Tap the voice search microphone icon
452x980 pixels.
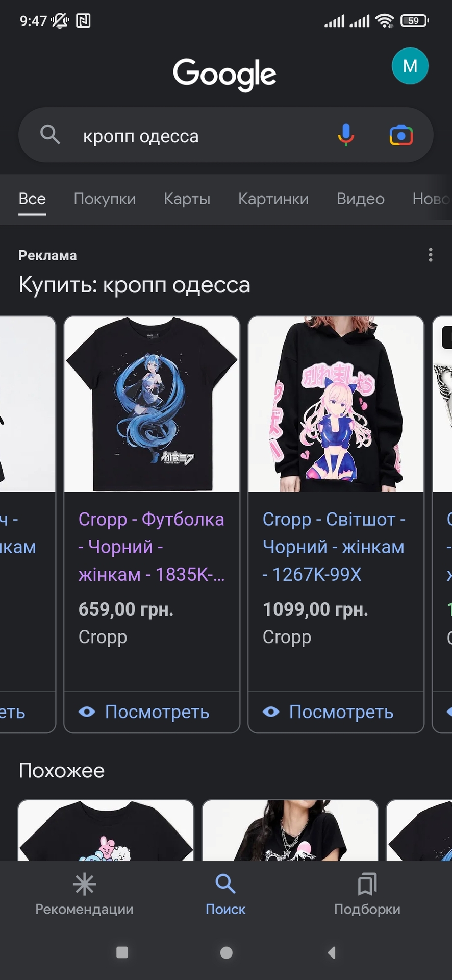click(346, 135)
